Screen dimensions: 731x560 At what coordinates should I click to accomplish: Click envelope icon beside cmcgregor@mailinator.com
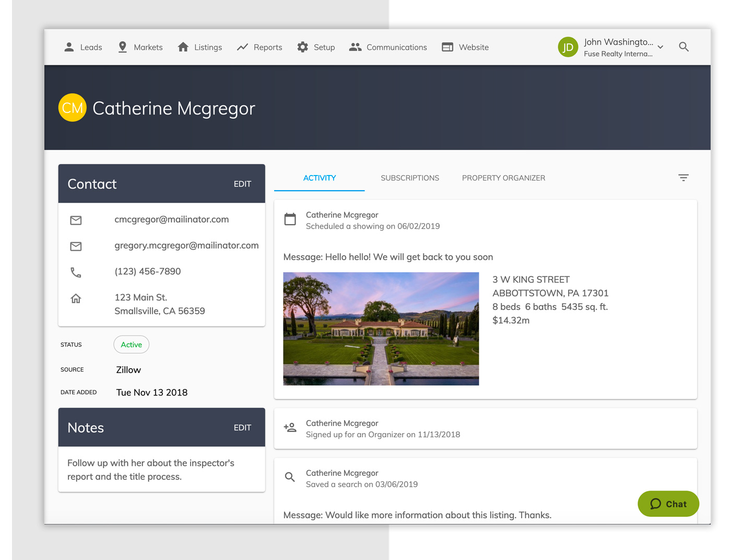point(76,220)
